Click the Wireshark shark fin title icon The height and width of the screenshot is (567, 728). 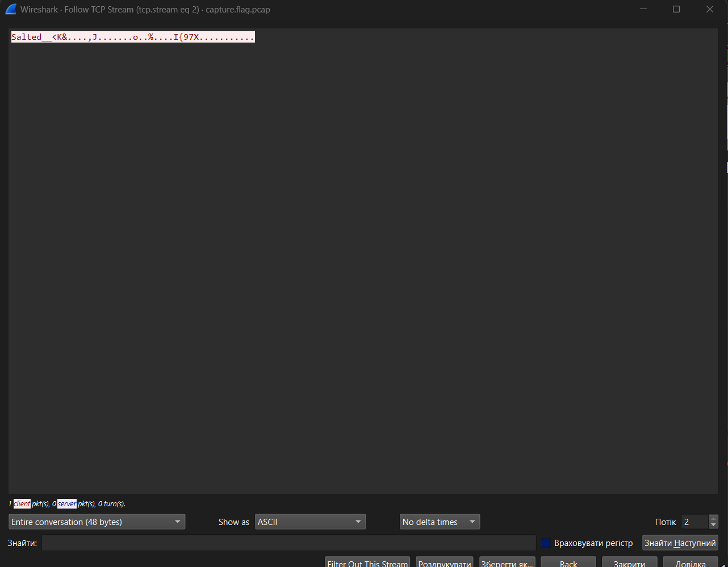(x=10, y=10)
